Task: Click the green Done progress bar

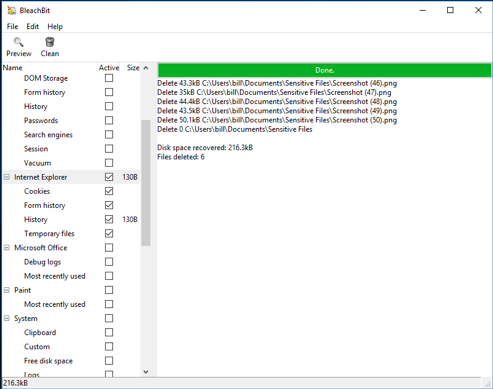Action: click(x=324, y=70)
